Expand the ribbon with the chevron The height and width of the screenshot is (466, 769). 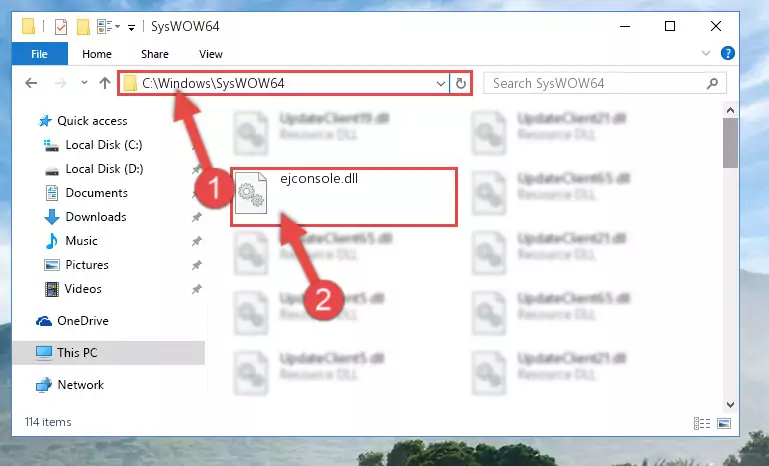[x=706, y=53]
